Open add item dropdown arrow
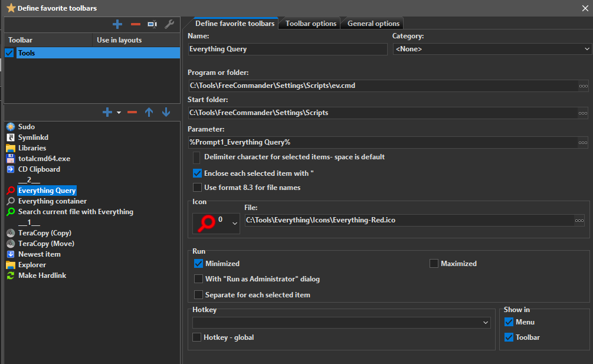Image resolution: width=593 pixels, height=364 pixels. [119, 112]
